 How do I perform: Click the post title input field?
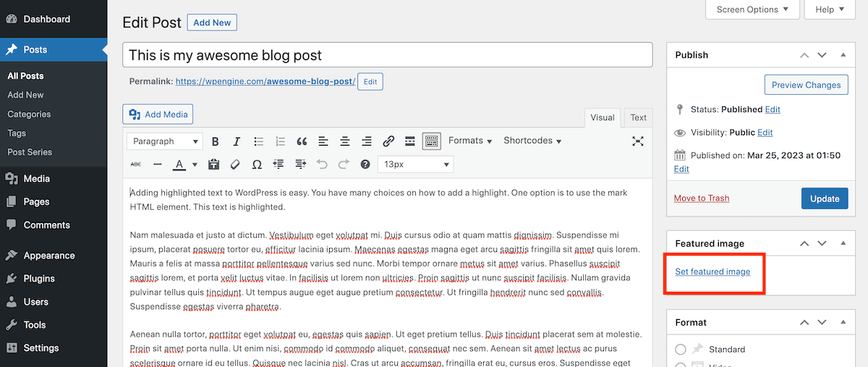click(388, 56)
